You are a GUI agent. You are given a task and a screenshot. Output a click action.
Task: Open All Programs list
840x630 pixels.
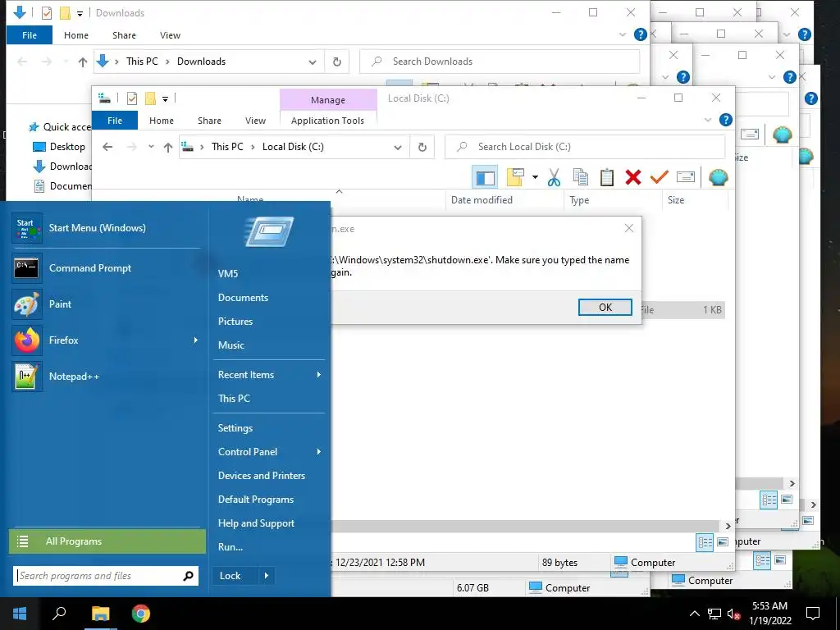click(x=107, y=541)
